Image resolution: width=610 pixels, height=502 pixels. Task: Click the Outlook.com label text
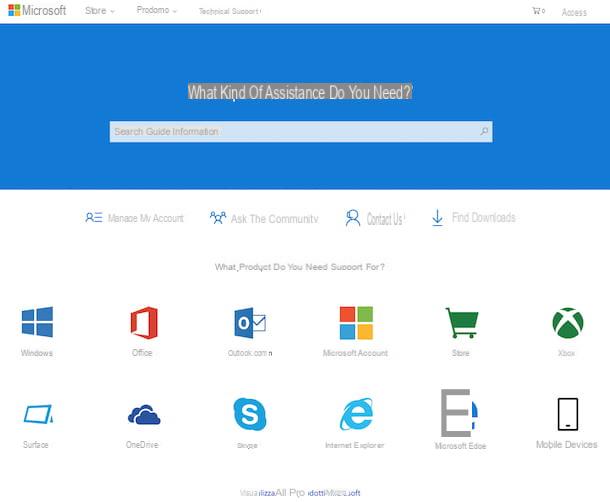[x=250, y=353]
